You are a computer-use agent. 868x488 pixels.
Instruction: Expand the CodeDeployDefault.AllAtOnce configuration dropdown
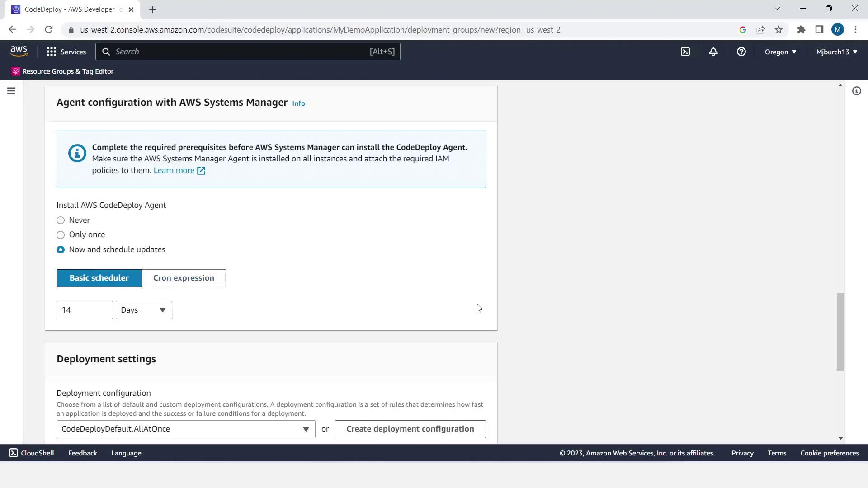pyautogui.click(x=185, y=429)
